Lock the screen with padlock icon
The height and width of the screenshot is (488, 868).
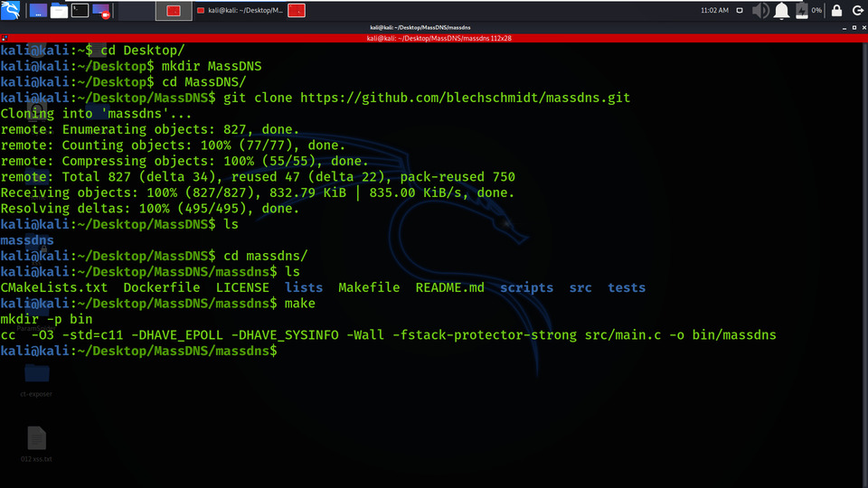[x=837, y=11]
